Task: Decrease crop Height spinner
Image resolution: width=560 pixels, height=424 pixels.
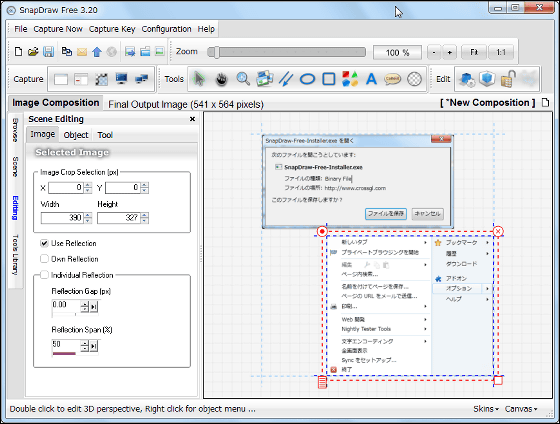Action: [x=144, y=220]
